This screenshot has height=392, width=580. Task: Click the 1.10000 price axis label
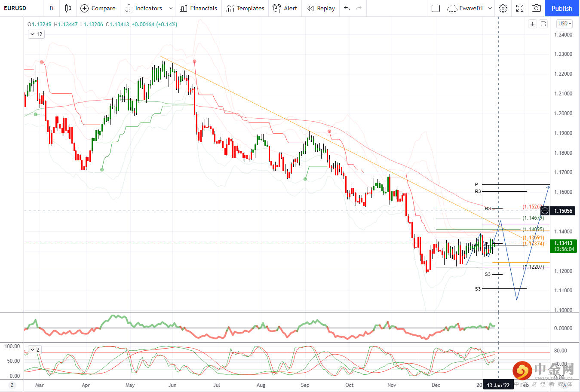point(563,310)
